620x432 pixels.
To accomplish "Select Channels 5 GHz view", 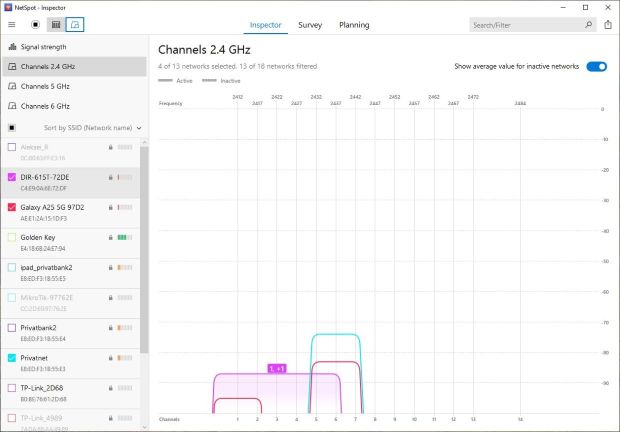I will (x=74, y=86).
